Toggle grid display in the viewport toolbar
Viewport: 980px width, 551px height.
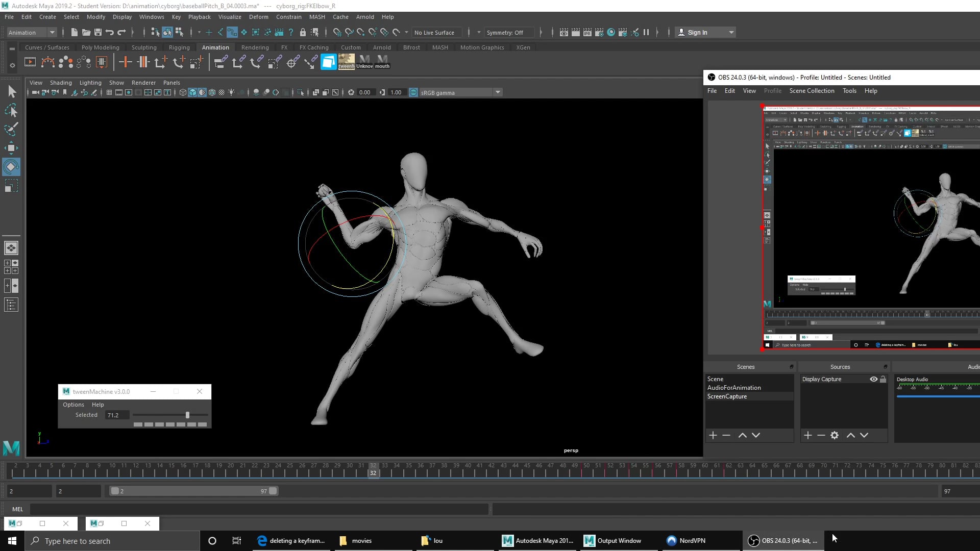(x=109, y=92)
